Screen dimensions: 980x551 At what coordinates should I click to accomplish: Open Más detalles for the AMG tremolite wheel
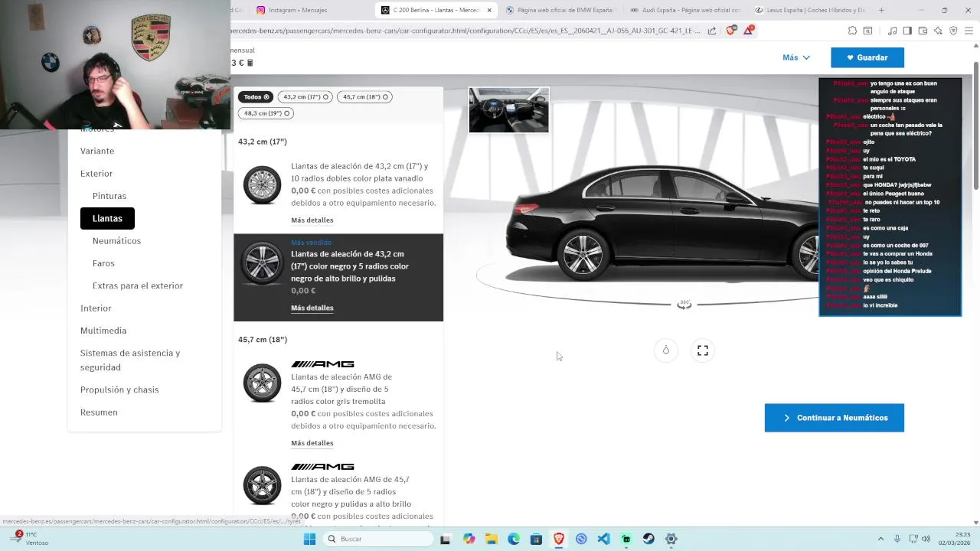click(312, 443)
